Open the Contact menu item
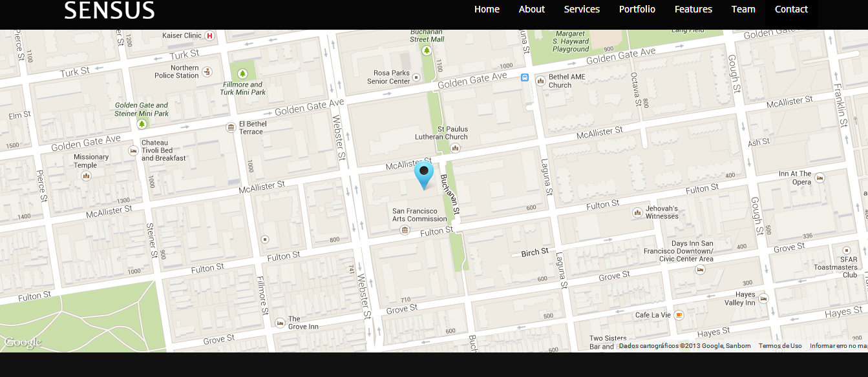The width and height of the screenshot is (868, 377). click(x=791, y=9)
